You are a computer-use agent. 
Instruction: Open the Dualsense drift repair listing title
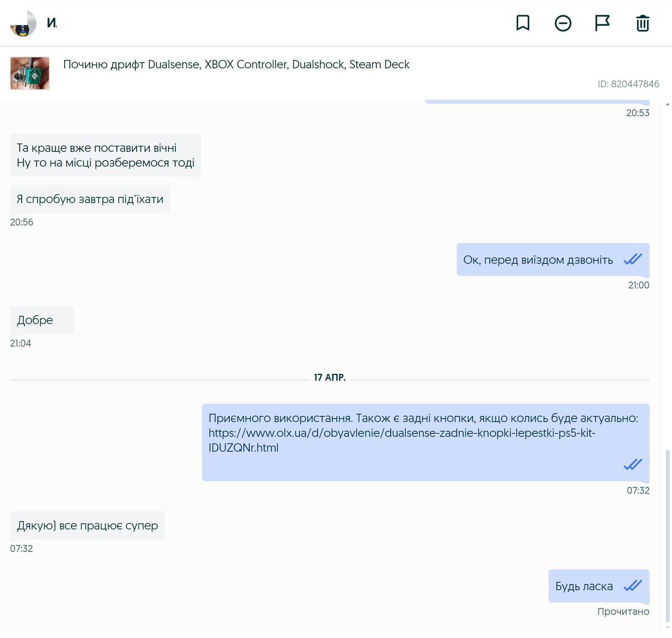pos(236,65)
